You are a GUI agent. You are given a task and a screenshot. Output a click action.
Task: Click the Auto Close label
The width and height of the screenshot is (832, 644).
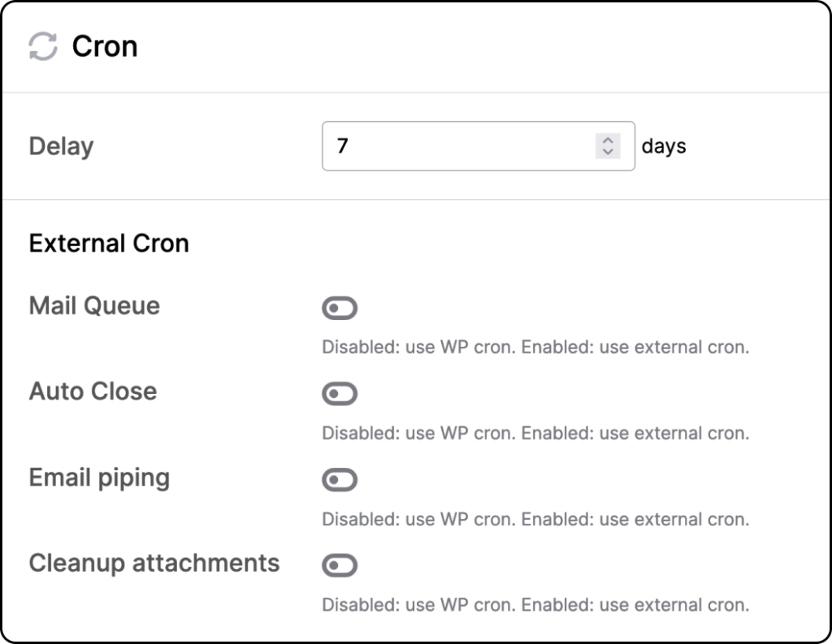coord(93,391)
